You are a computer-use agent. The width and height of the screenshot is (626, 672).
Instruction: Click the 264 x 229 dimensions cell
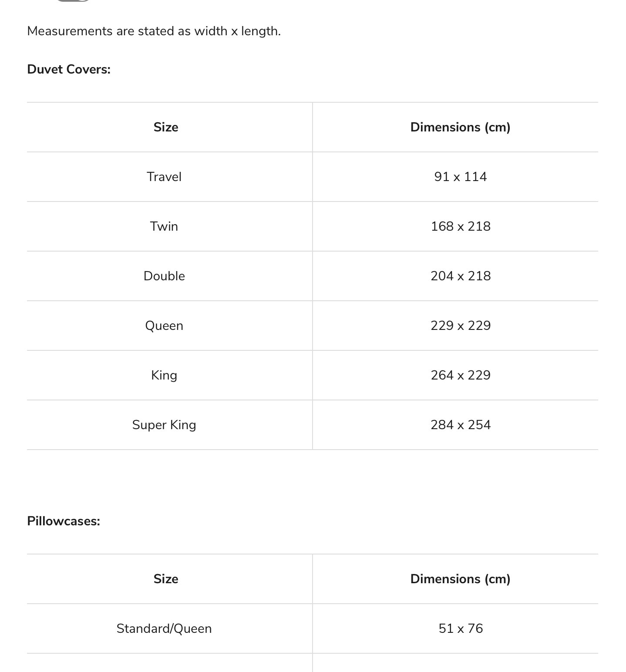460,375
